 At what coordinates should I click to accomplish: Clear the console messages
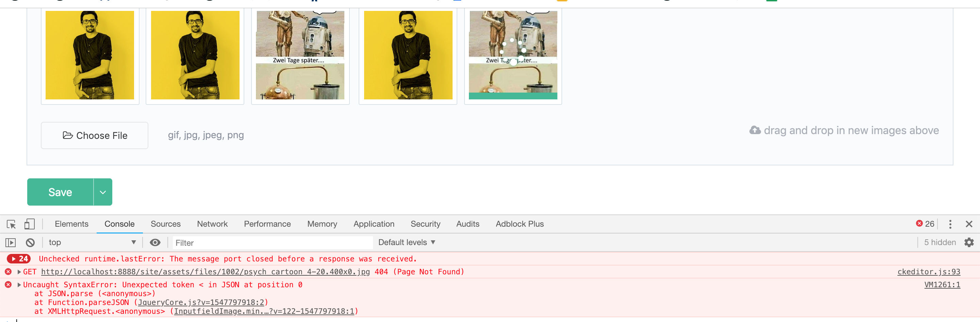pos(30,242)
